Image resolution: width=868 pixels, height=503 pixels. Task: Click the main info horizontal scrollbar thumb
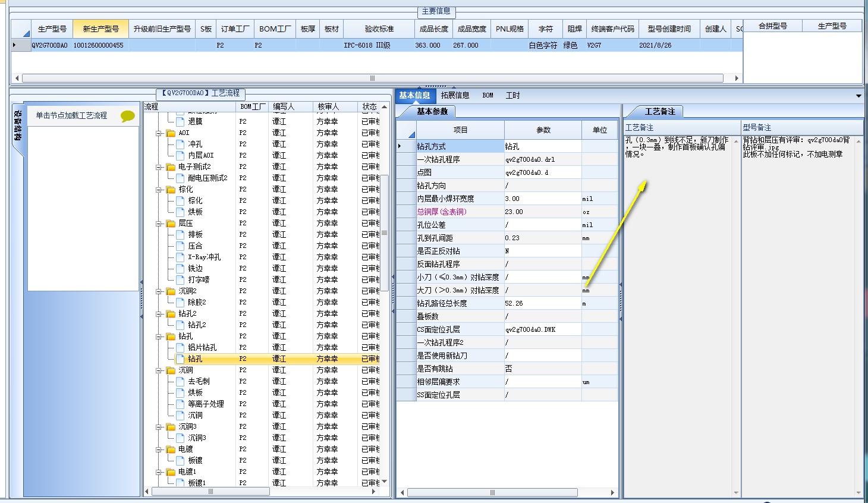[372, 78]
